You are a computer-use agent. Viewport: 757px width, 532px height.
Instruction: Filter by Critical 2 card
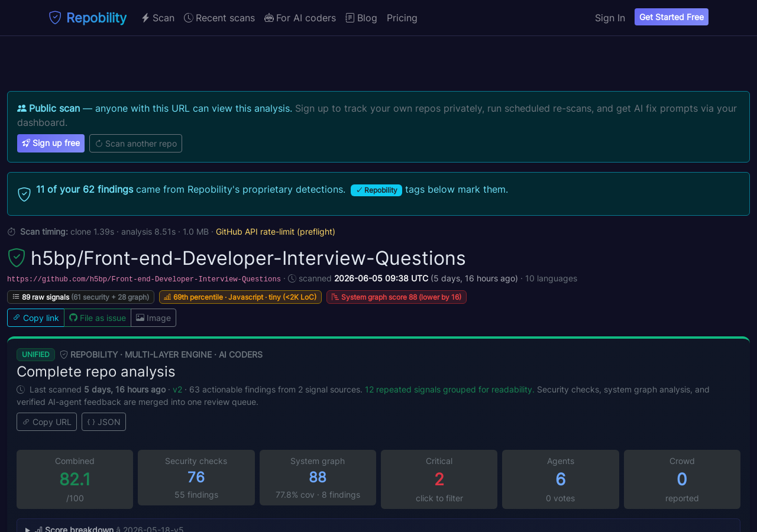pyautogui.click(x=439, y=479)
